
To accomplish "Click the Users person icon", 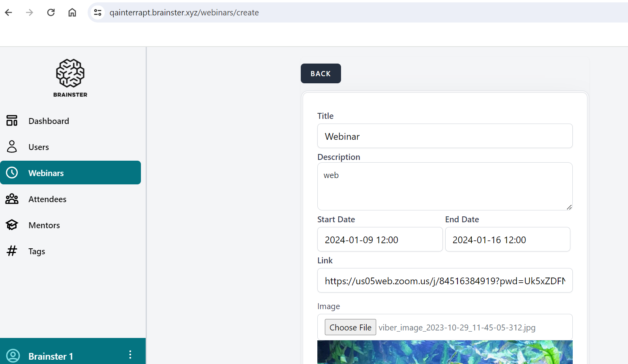I will click(x=12, y=147).
